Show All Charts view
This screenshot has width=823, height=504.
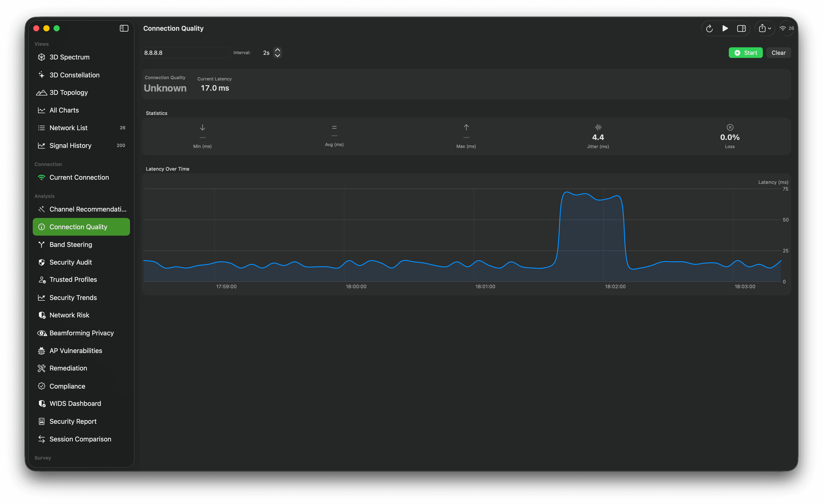[x=81, y=110]
